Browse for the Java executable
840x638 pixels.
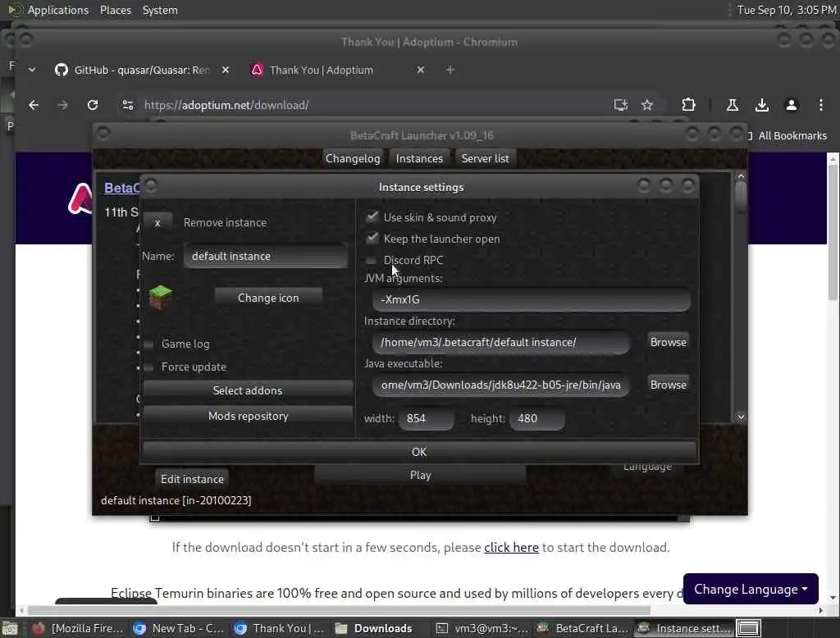668,385
